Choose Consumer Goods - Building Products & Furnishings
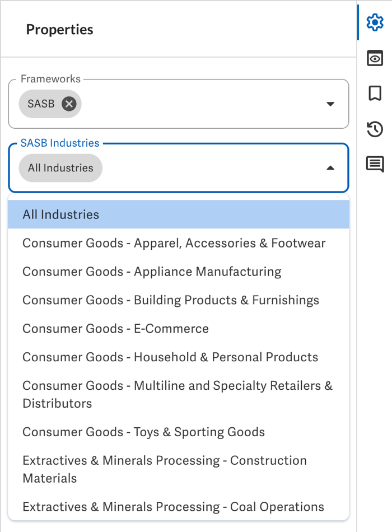 pyautogui.click(x=179, y=300)
